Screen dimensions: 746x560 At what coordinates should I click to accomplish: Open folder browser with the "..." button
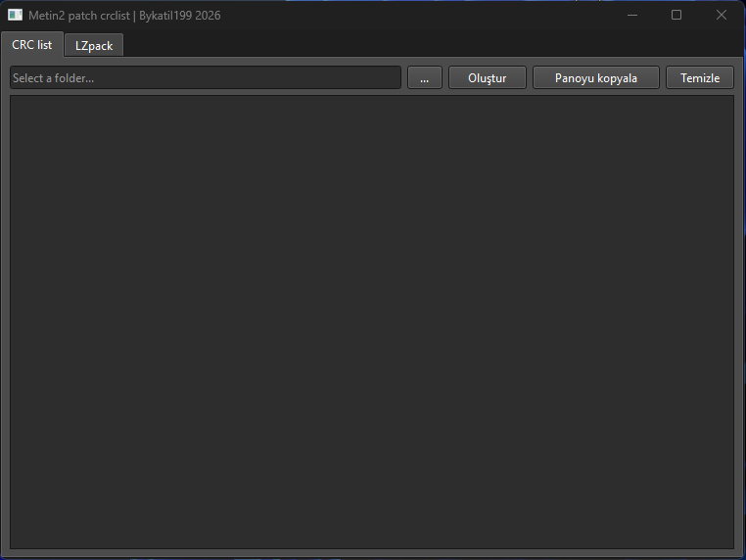pos(424,78)
